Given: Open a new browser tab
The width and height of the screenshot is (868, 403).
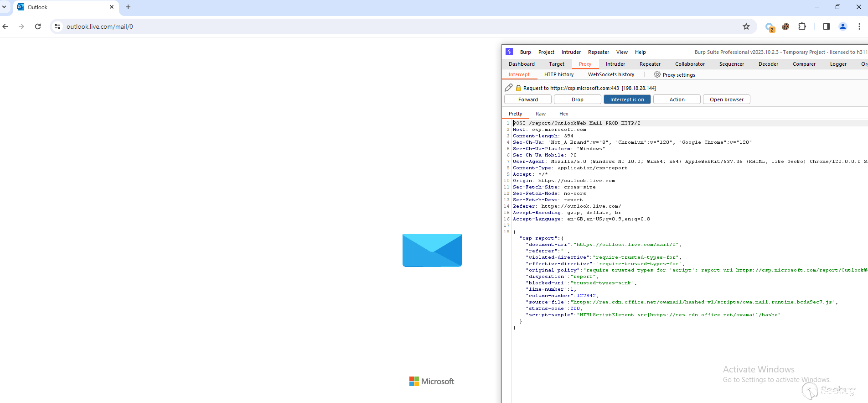Looking at the screenshot, I should click(128, 7).
